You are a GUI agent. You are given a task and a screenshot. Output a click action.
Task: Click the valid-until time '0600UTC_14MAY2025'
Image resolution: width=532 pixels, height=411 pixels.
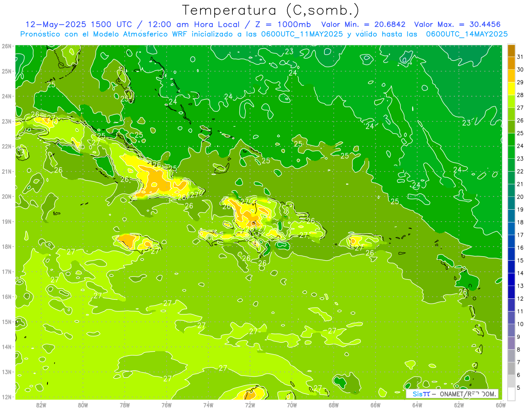(x=467, y=34)
